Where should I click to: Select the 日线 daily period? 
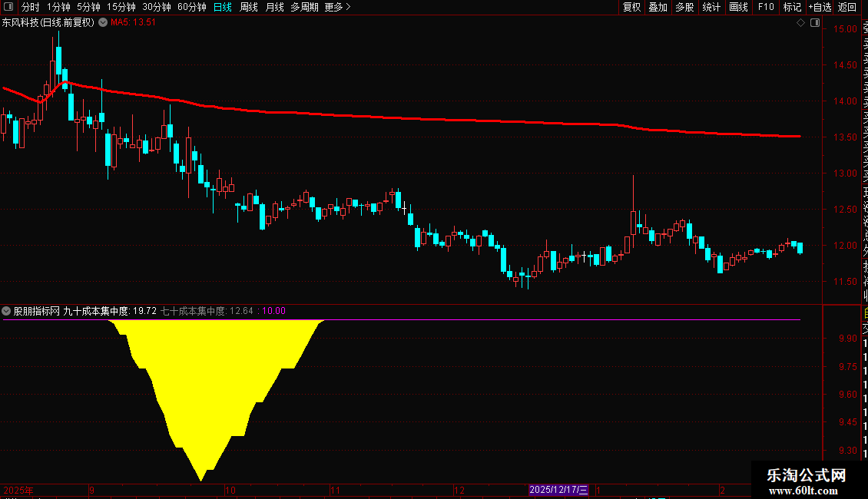[x=223, y=7]
